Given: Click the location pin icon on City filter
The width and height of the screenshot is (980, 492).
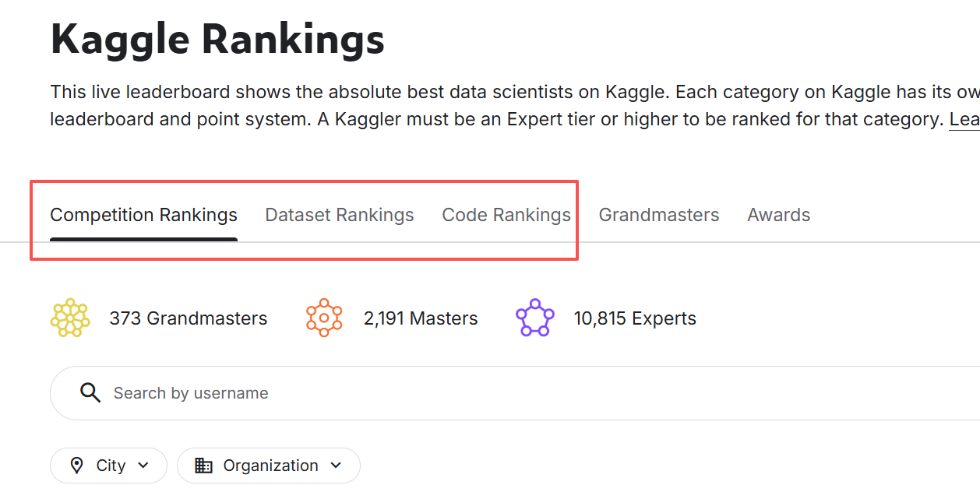Looking at the screenshot, I should tap(77, 466).
